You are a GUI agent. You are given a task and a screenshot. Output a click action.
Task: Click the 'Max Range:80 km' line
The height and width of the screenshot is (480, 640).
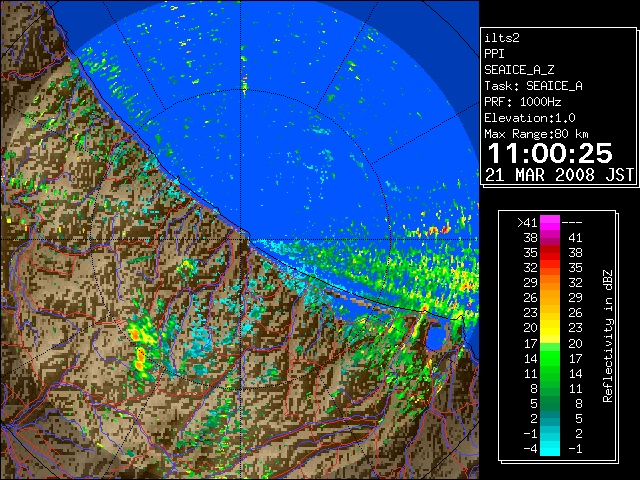coord(536,134)
